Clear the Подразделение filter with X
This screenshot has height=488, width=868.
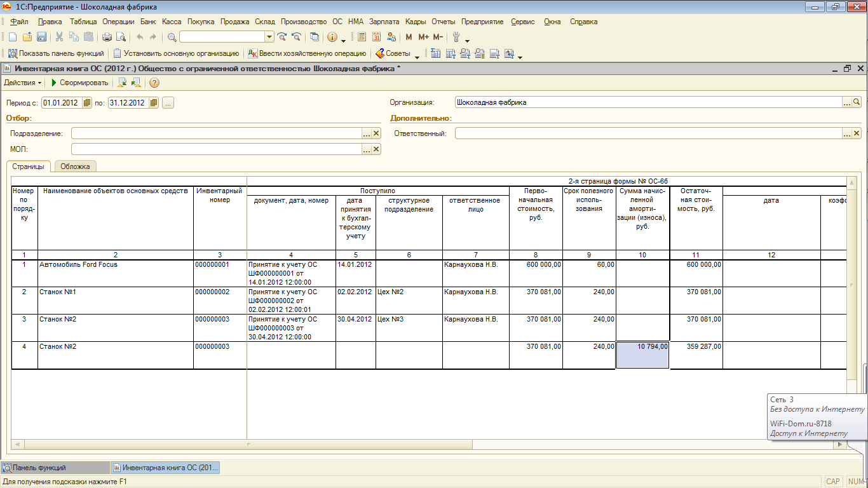376,133
